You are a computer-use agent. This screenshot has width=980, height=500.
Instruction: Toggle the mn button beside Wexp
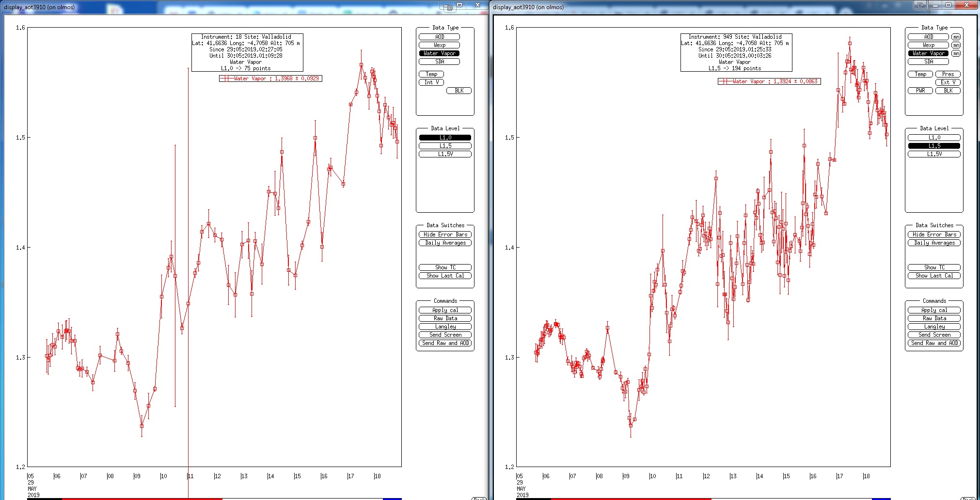956,45
